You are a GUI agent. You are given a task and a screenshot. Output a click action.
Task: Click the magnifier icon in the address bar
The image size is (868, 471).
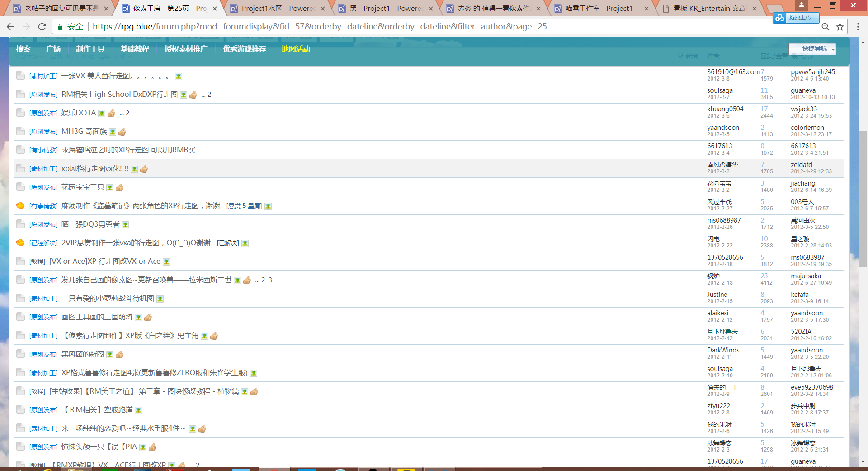(825, 27)
